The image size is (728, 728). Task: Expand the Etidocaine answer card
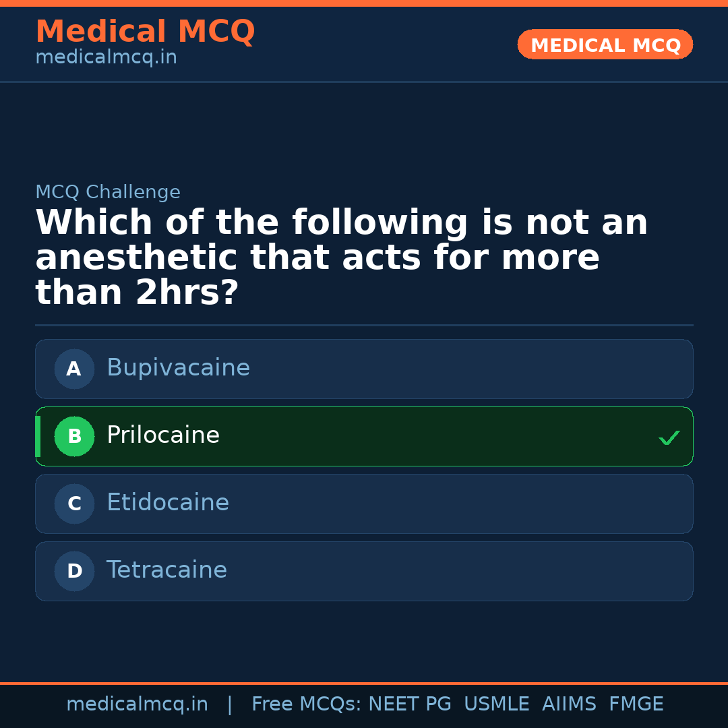364,504
